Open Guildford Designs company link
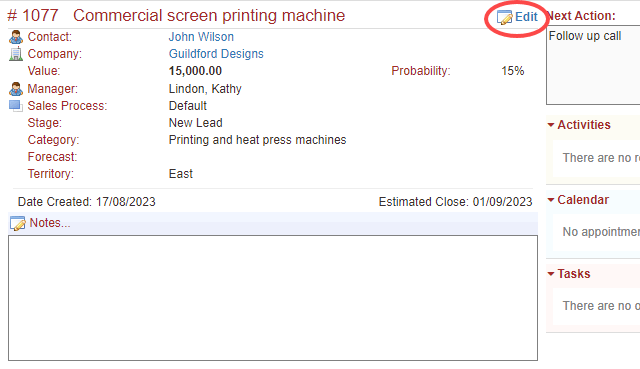 216,54
